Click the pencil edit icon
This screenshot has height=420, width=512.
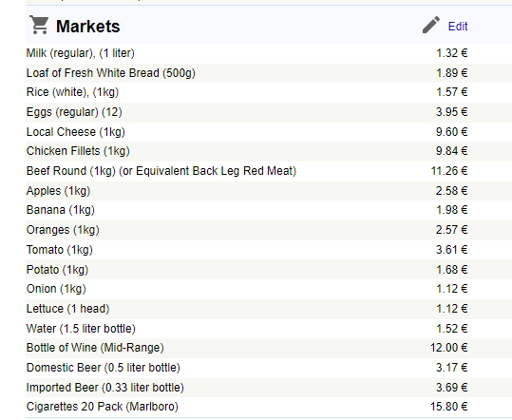[x=431, y=25]
